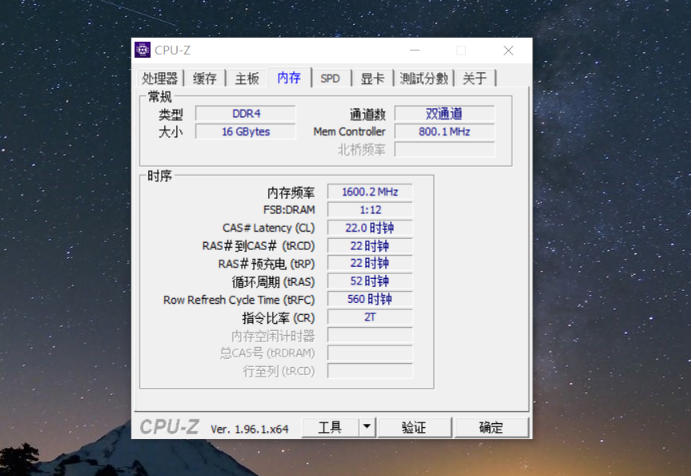Click the CPU-Z window title text
Viewport: 692px width, 476px height.
point(173,50)
